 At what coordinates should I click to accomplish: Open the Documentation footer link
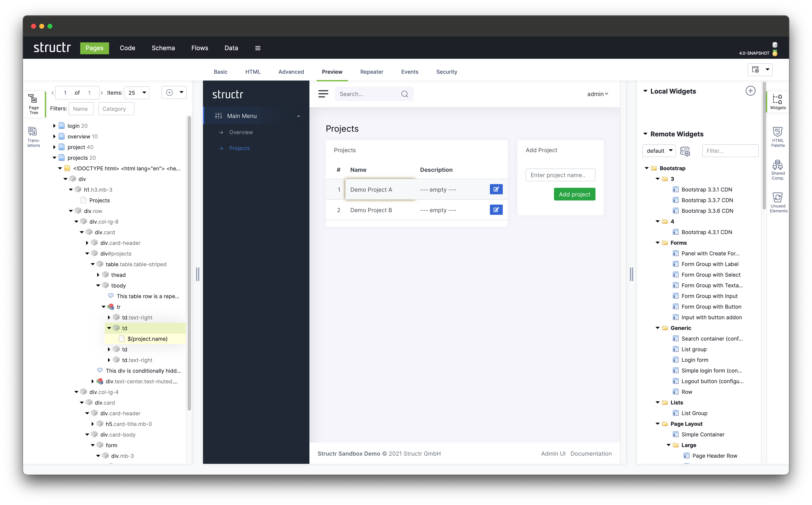(591, 454)
